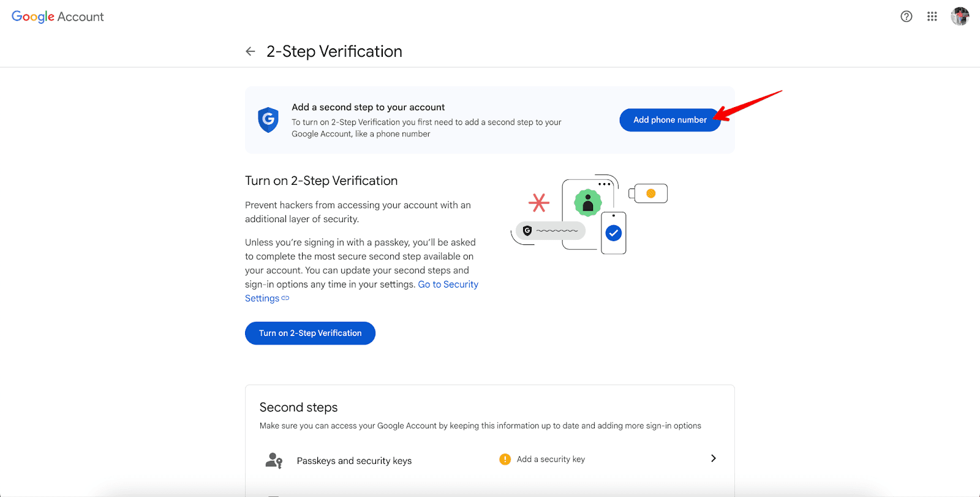Screen dimensions: 980x497
Task: Click the back arrow beside 2-Step Verification
Action: (x=250, y=51)
